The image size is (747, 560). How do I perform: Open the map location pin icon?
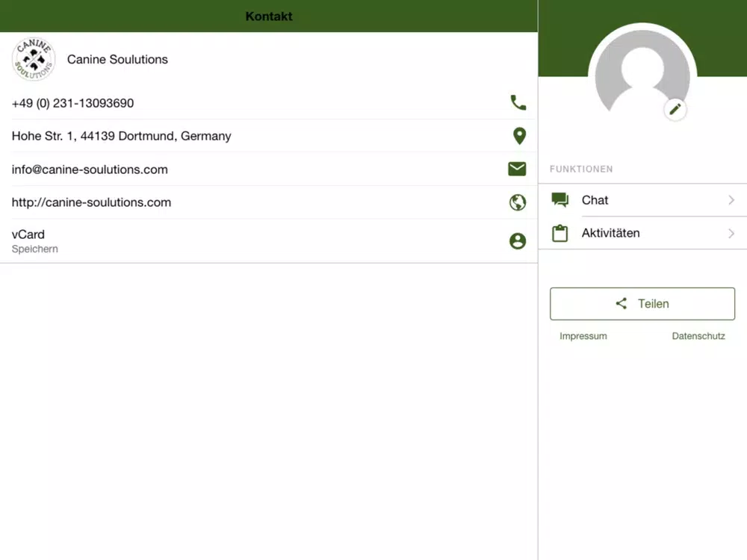tap(519, 136)
